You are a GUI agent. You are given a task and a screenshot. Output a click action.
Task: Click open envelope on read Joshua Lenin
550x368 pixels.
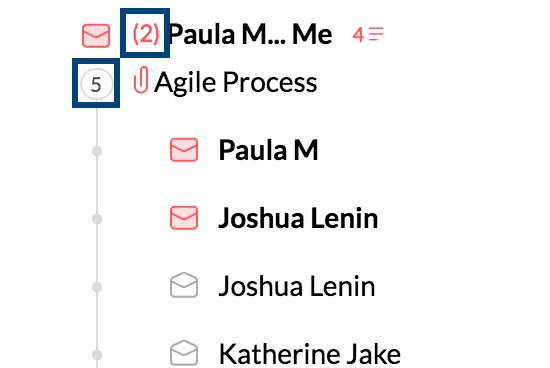coord(184,285)
